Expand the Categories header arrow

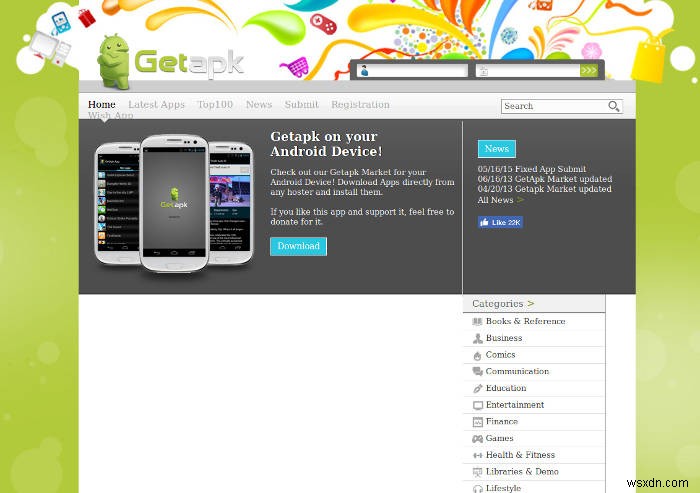point(530,304)
